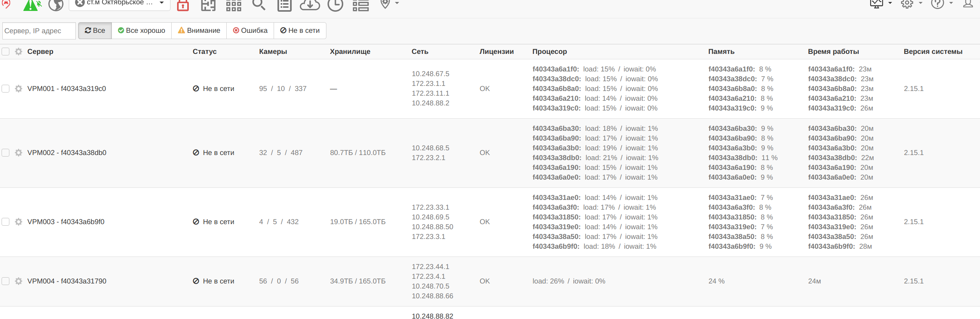Screen dimensions: 980x319
Task: Click the map pin gear icon
Action: [x=385, y=4]
